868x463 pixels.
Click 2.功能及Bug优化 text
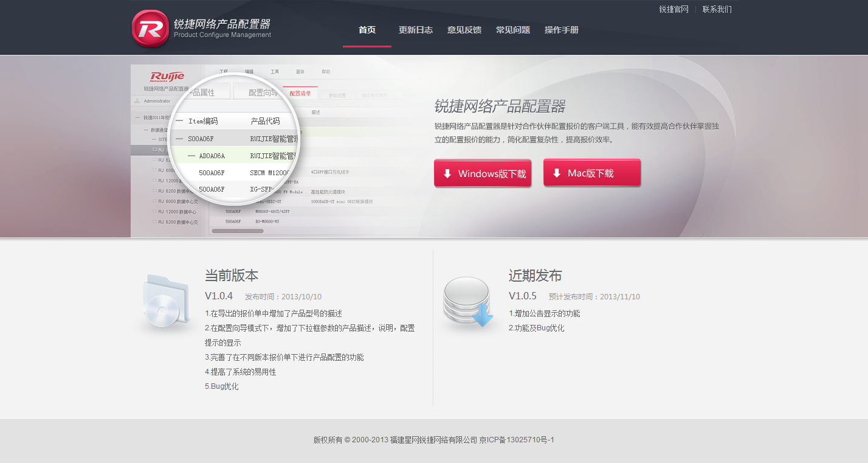537,329
